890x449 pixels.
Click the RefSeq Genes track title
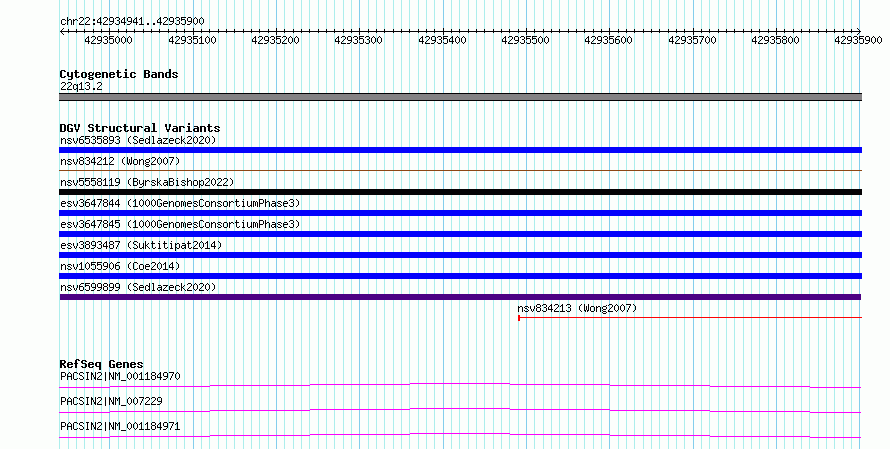[101, 364]
